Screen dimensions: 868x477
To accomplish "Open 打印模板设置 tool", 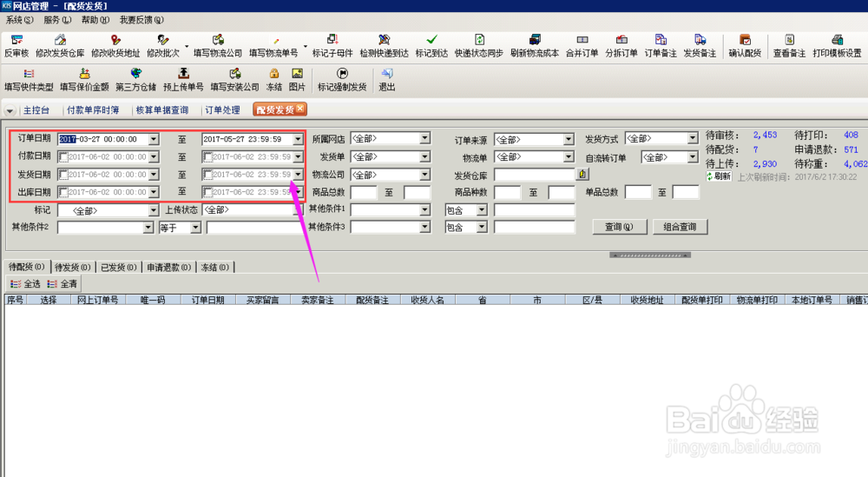I will [x=837, y=46].
